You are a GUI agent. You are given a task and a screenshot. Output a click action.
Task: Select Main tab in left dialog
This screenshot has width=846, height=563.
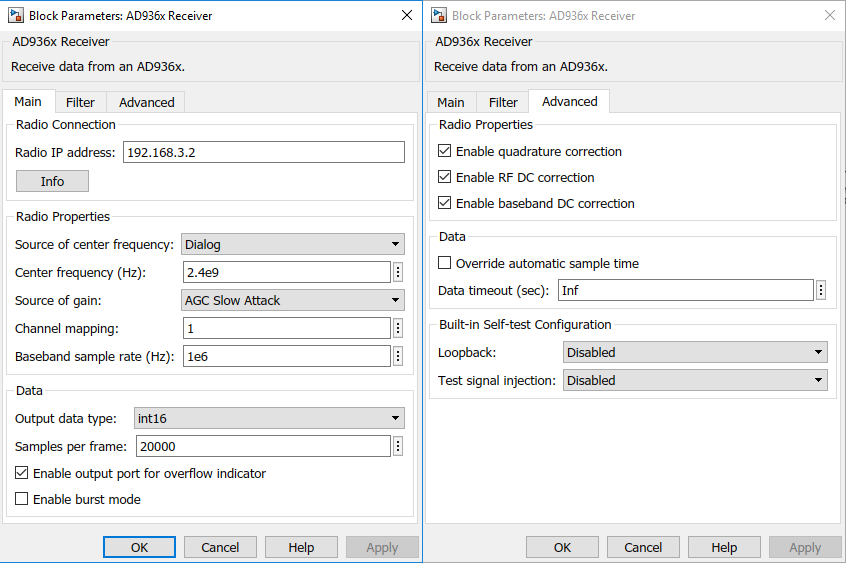pos(28,101)
